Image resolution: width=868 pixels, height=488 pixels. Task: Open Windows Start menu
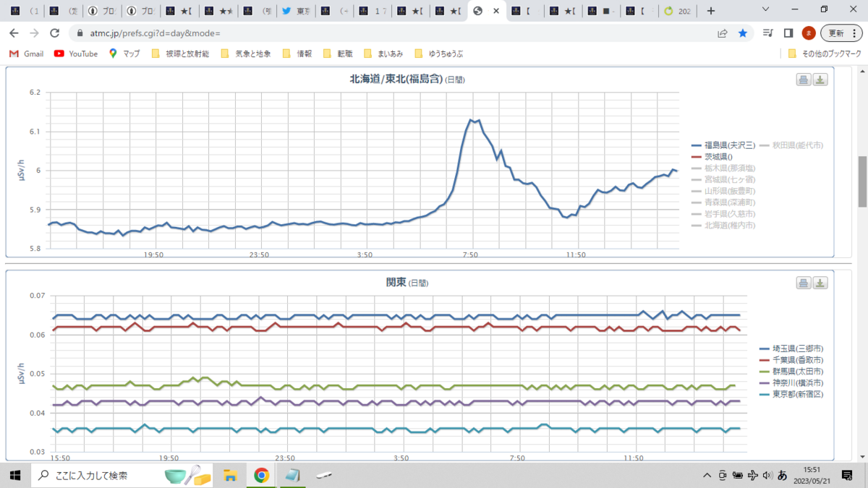coord(14,475)
